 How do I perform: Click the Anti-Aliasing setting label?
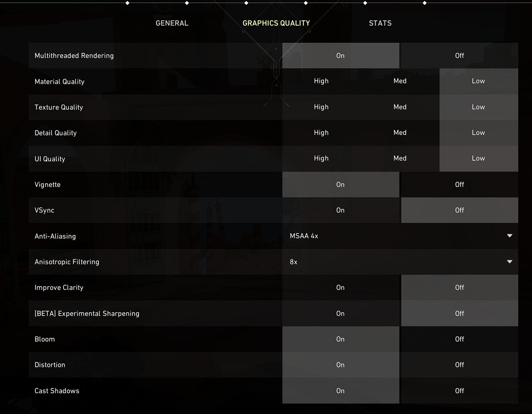[55, 236]
